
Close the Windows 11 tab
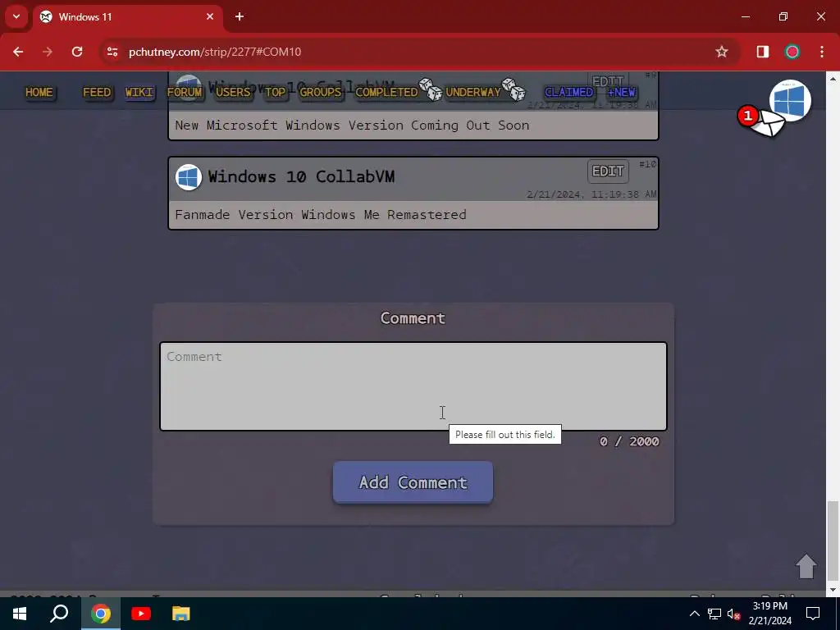pos(210,16)
